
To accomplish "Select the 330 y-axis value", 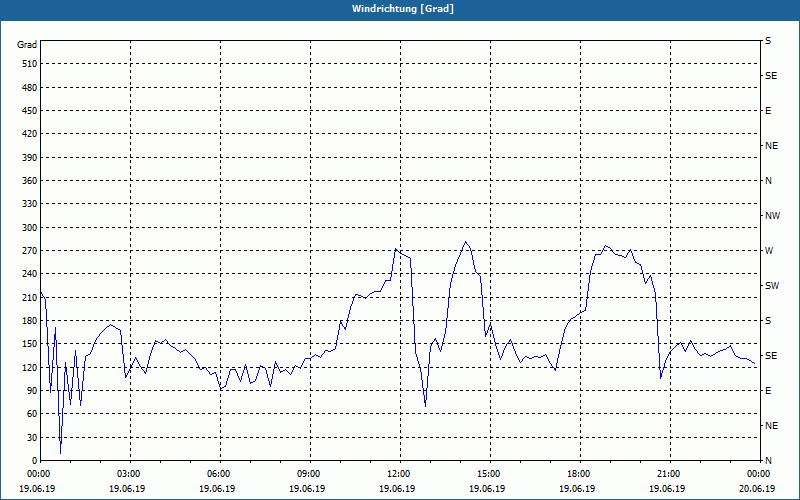I will (x=29, y=204).
